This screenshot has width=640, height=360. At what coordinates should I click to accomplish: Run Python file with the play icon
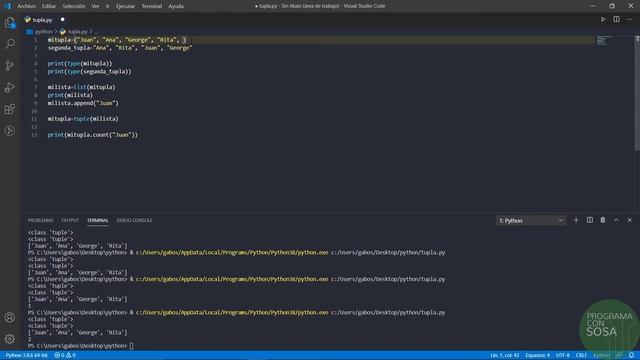click(603, 19)
